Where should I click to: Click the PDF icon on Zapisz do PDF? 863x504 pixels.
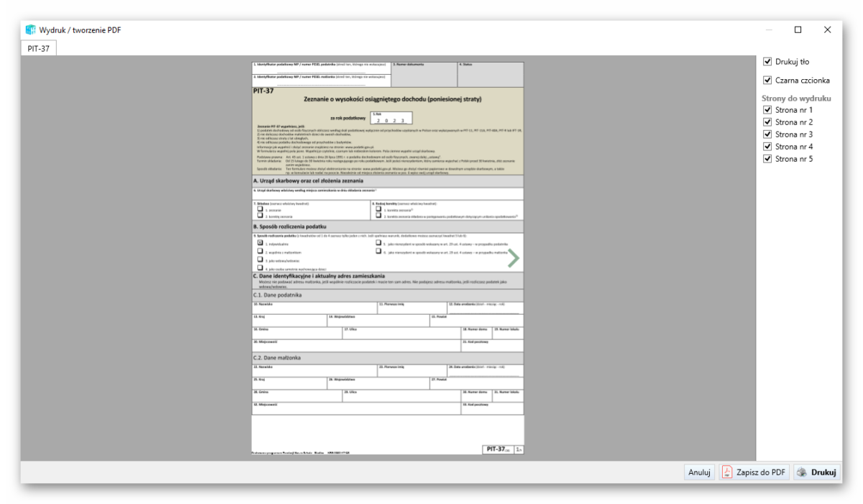point(727,472)
